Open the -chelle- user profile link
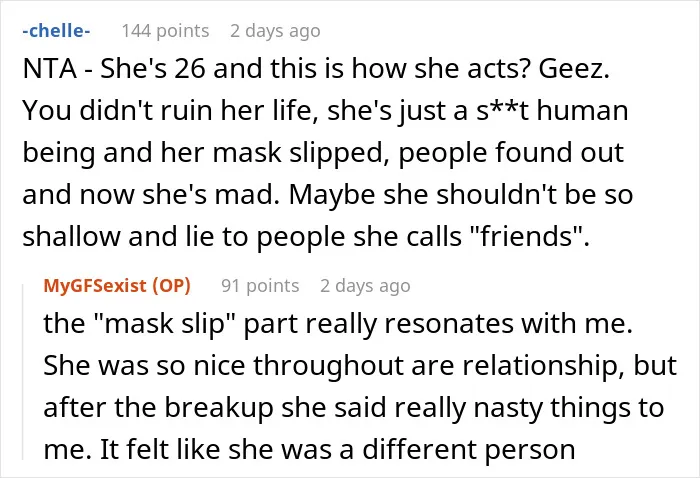 click(56, 31)
